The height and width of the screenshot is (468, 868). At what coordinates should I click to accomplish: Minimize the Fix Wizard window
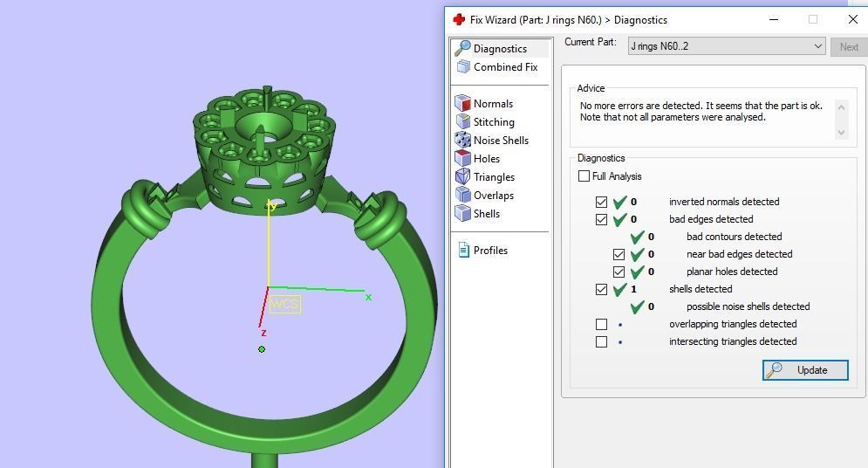(774, 19)
